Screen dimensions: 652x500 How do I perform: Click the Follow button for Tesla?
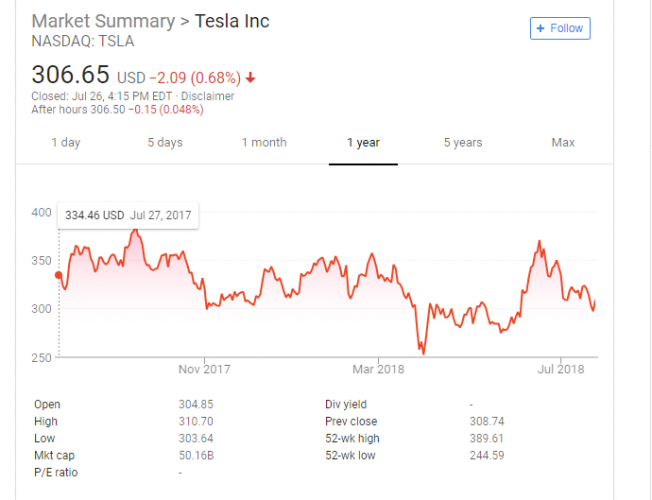[560, 28]
